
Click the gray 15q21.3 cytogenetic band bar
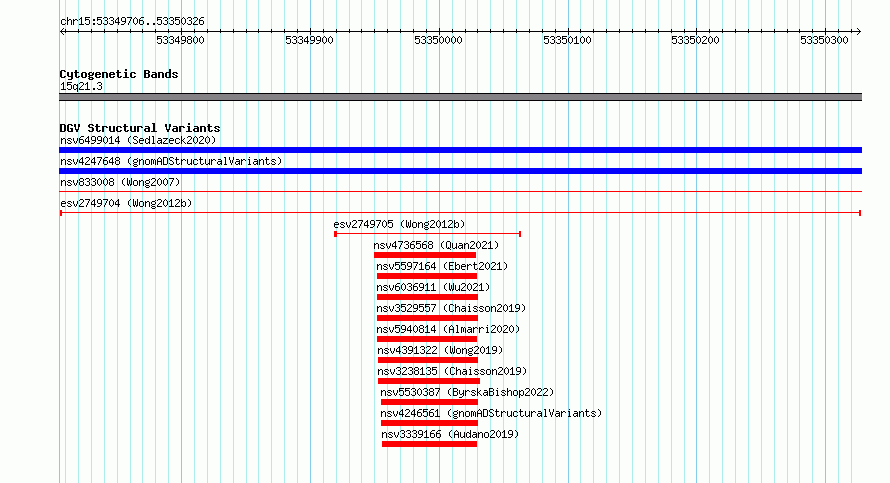pyautogui.click(x=460, y=97)
